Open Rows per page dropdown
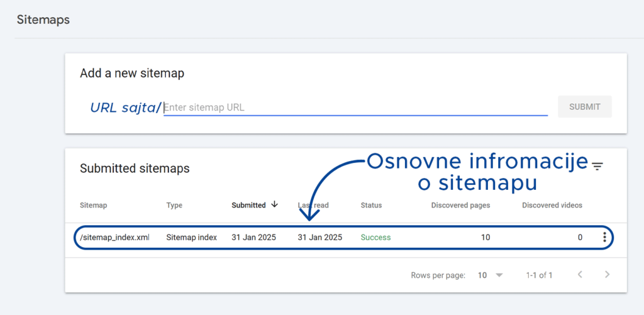 [491, 275]
